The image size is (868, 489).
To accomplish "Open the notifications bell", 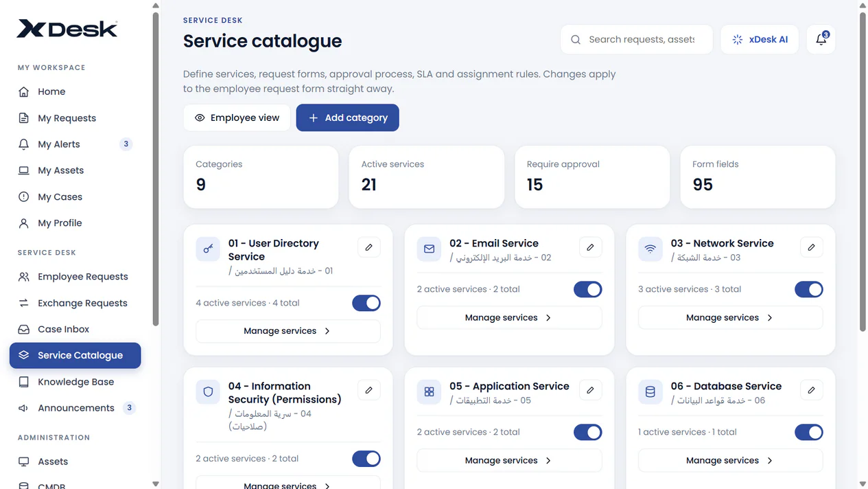I will click(x=821, y=40).
